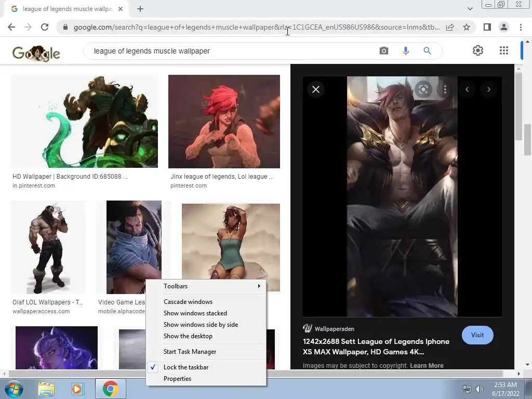Select the Chrome taskbar button
The height and width of the screenshot is (399, 532).
[x=111, y=389]
